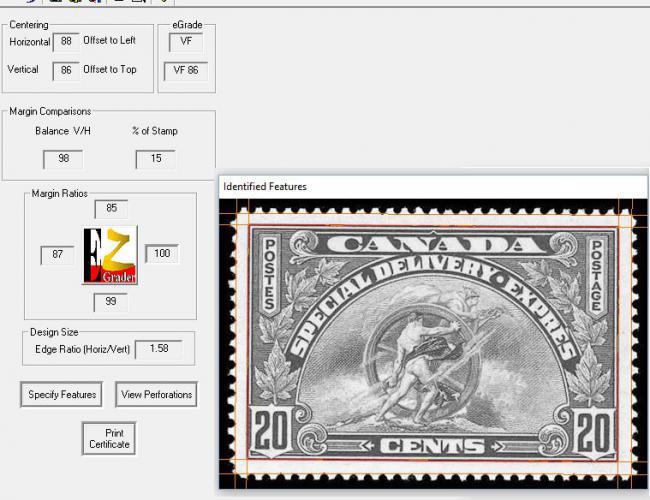Click the 'Margin Comparisons' group label
Image resolution: width=650 pixels, height=500 pixels.
tap(50, 112)
